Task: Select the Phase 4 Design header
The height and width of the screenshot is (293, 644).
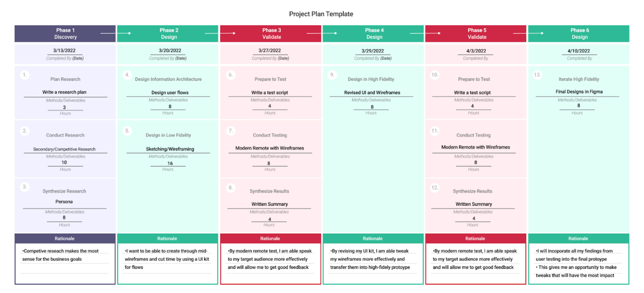Action: pyautogui.click(x=374, y=34)
